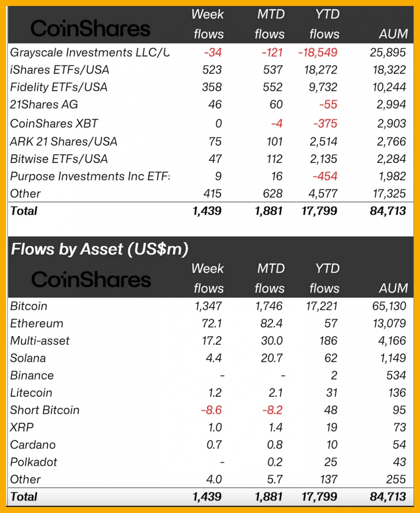Click the Polkadot asset name
This screenshot has width=420, height=513.
tap(34, 462)
